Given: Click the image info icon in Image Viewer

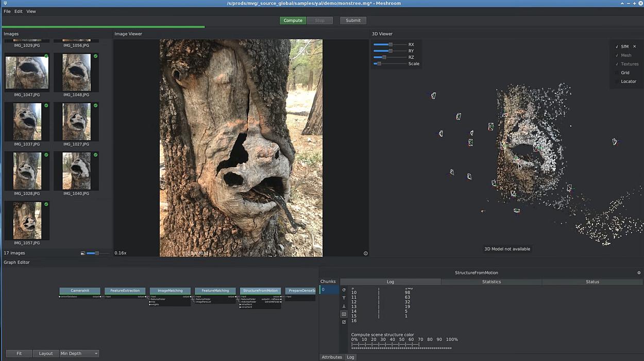Looking at the screenshot, I should (366, 253).
